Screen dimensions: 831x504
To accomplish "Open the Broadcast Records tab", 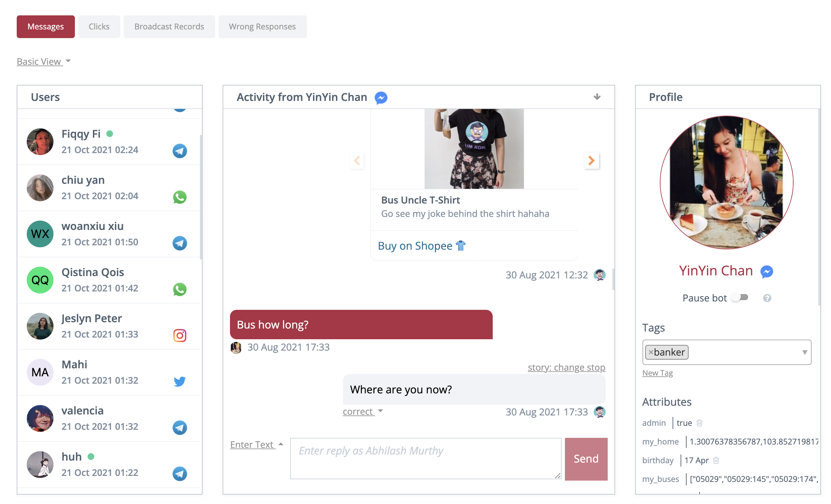I will coord(169,27).
